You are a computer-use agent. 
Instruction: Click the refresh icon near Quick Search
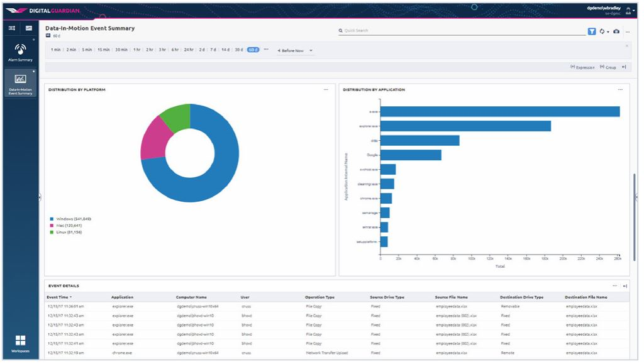602,32
